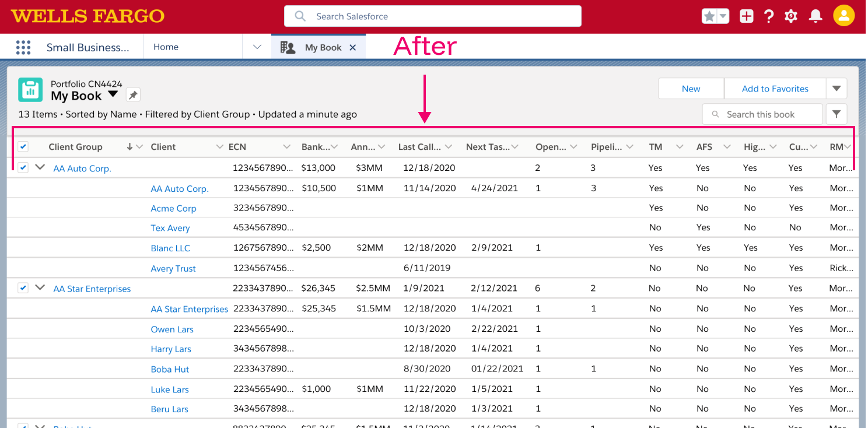Screen dimensions: 868x428
Task: Open the user profile avatar
Action: click(x=843, y=16)
